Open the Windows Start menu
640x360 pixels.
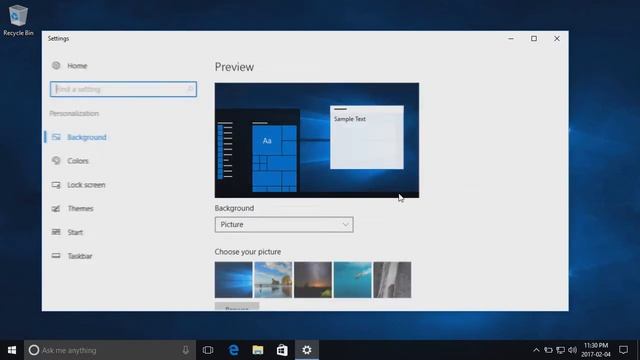(x=12, y=350)
